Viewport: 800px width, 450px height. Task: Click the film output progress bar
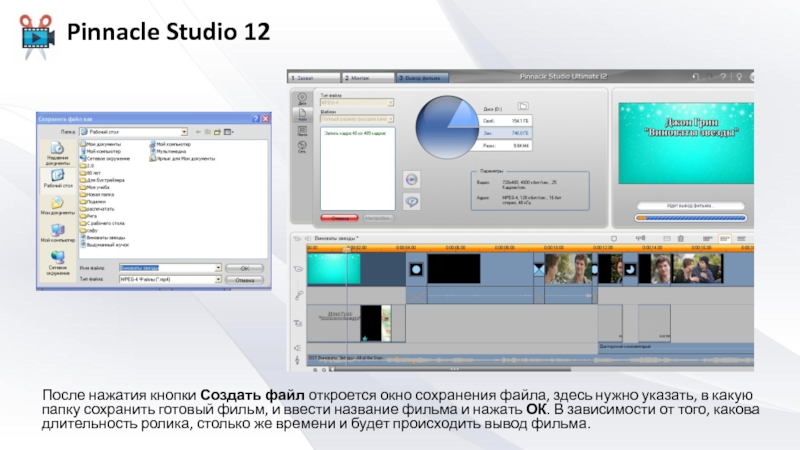click(x=691, y=218)
